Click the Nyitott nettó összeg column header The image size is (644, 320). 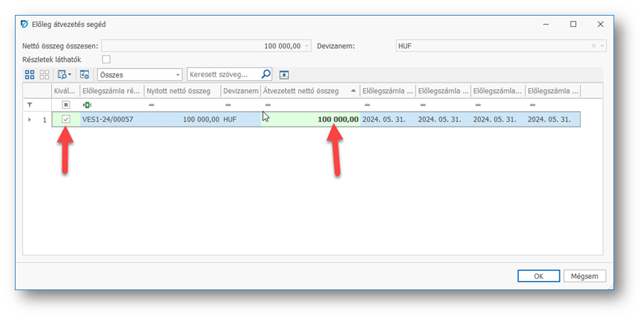point(181,90)
